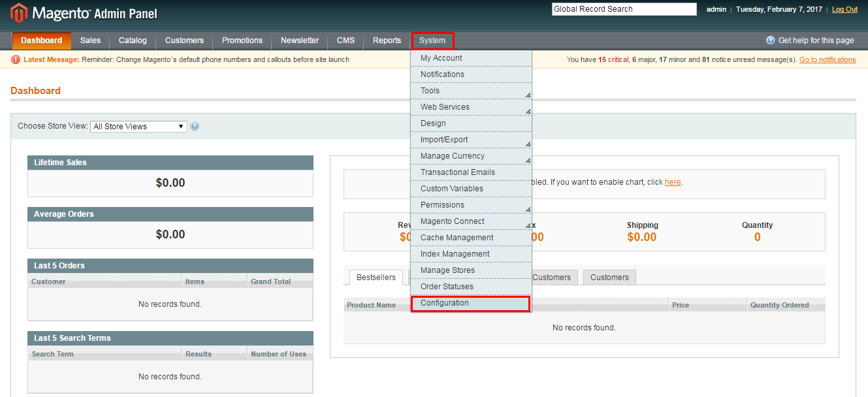Click the Price column header
The width and height of the screenshot is (868, 397).
708,305
